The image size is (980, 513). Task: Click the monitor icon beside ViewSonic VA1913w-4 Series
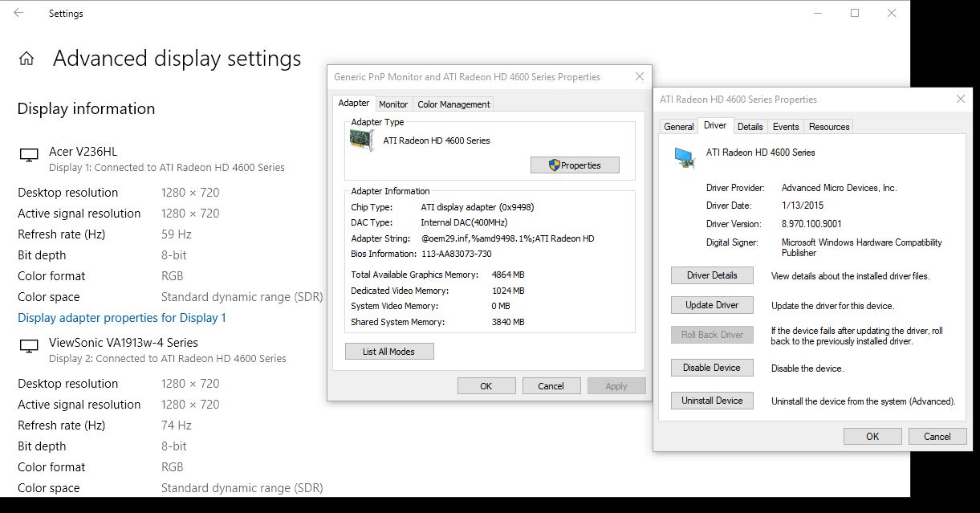tap(29, 346)
